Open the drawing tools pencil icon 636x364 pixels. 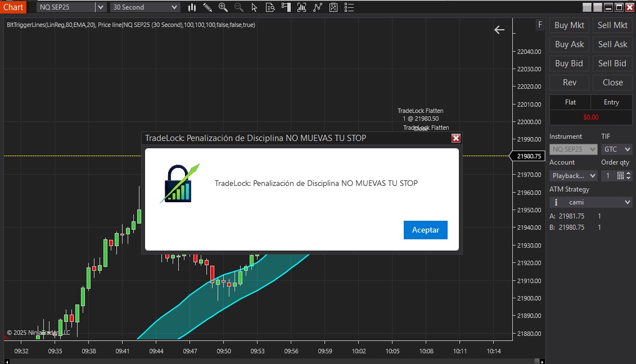coord(208,7)
